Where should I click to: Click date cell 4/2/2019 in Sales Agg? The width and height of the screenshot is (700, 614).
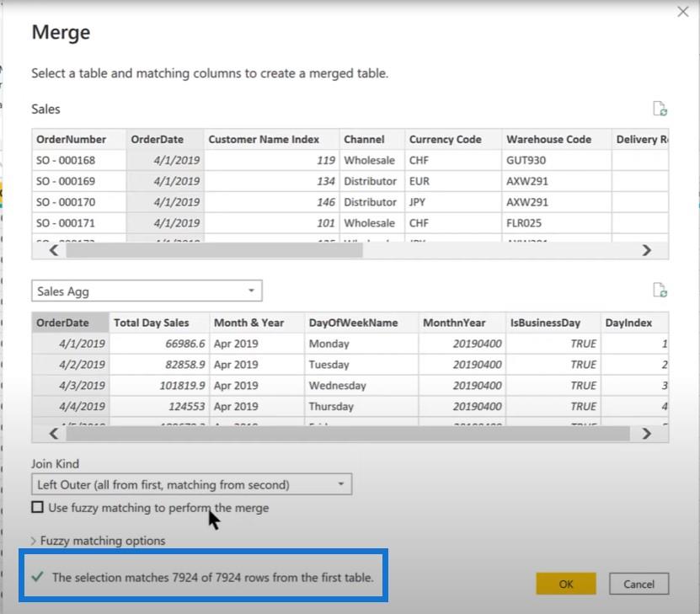click(x=71, y=365)
